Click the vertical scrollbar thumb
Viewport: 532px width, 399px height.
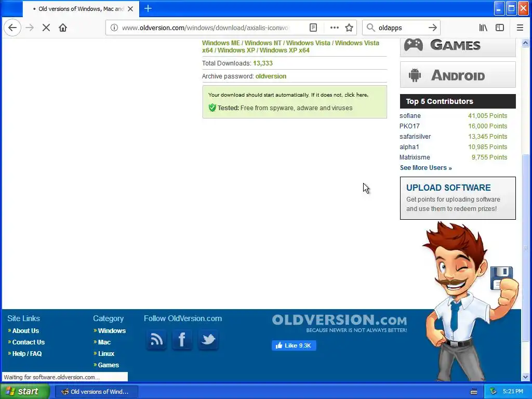pyautogui.click(x=525, y=248)
